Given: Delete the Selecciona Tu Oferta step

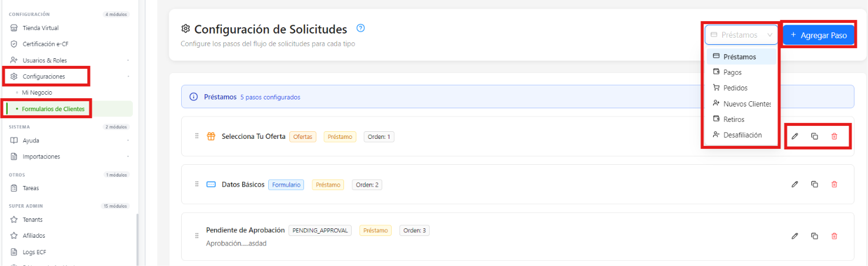Looking at the screenshot, I should click(834, 136).
